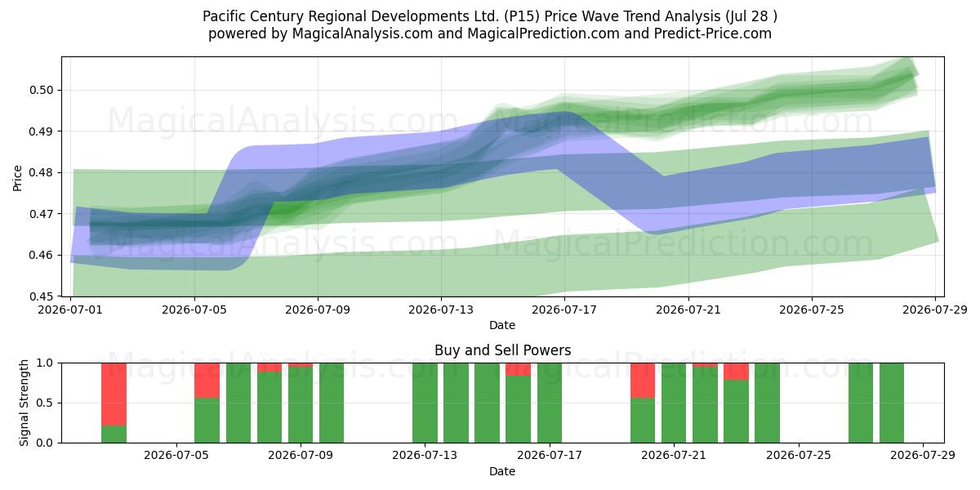980x490 pixels.
Task: Click the 2026-07-21 date on the price chart
Action: [x=688, y=310]
